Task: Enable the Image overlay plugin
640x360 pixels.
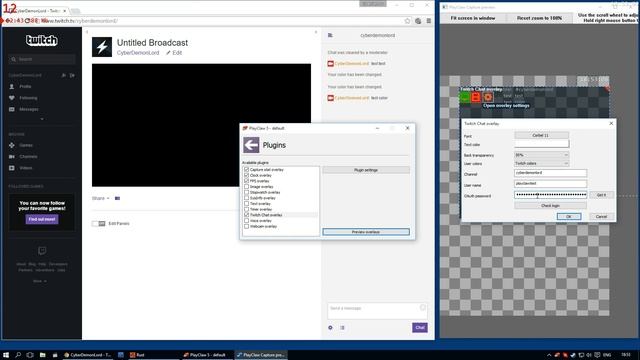Action: tap(247, 187)
